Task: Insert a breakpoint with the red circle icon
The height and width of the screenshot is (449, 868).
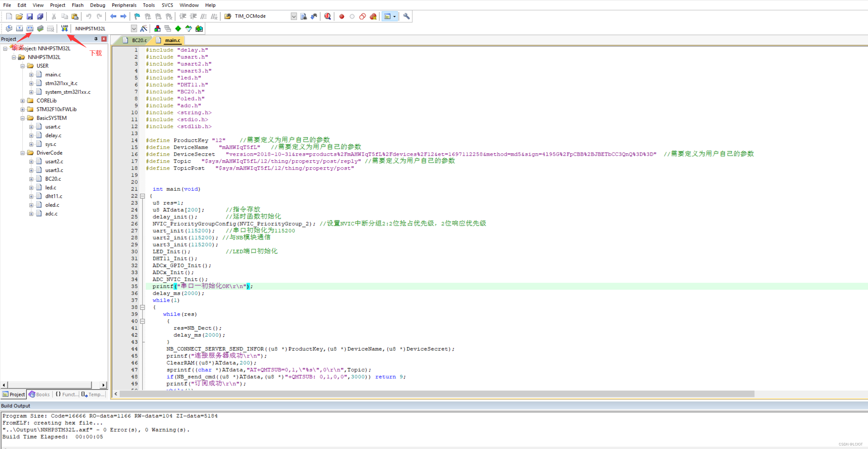Action: [342, 16]
